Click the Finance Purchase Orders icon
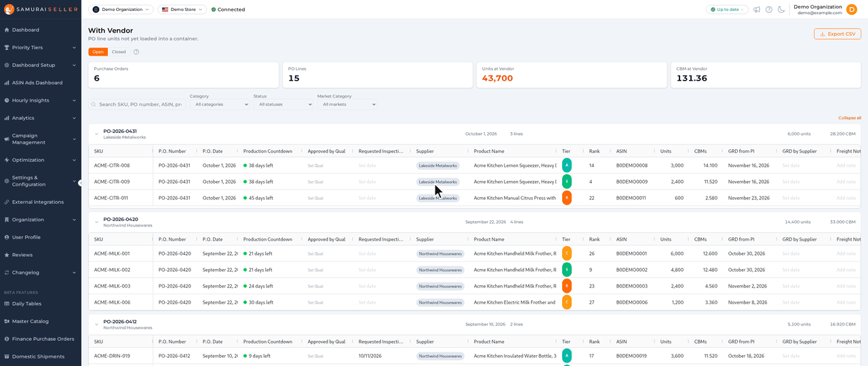This screenshot has height=366, width=868. (x=7, y=339)
